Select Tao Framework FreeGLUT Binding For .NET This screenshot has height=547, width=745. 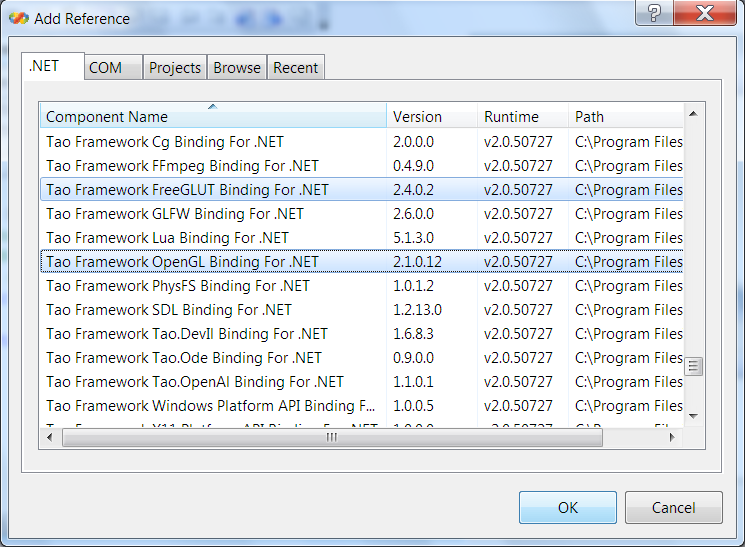[x=362, y=190]
